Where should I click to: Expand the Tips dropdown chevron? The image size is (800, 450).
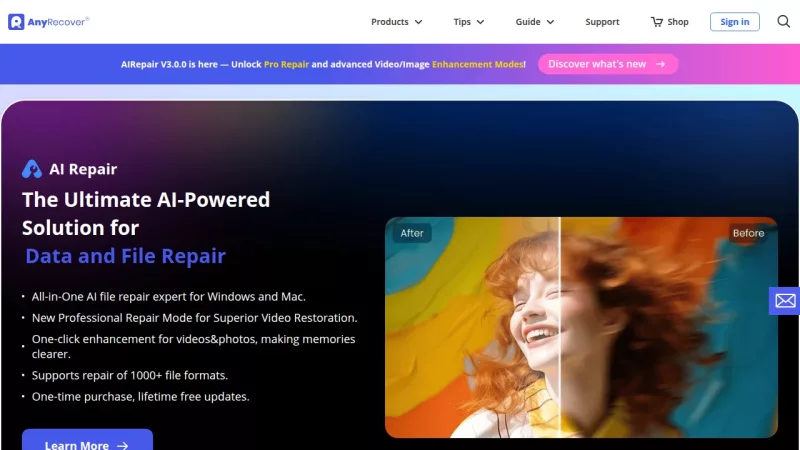click(480, 22)
